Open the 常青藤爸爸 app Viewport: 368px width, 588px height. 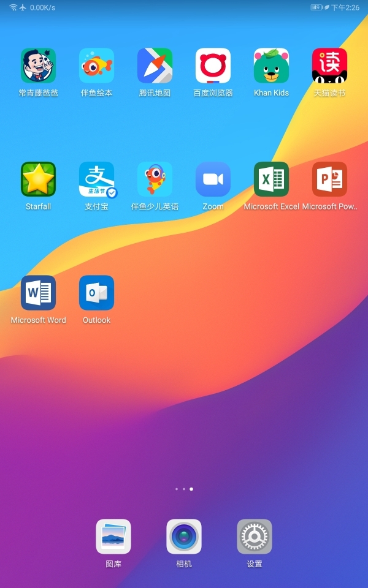click(38, 66)
